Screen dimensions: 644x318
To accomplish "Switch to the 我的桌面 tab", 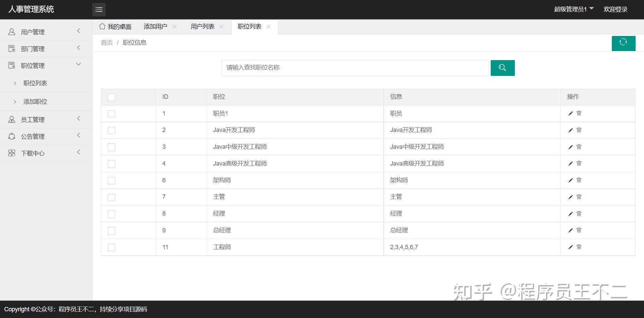I will coord(115,27).
